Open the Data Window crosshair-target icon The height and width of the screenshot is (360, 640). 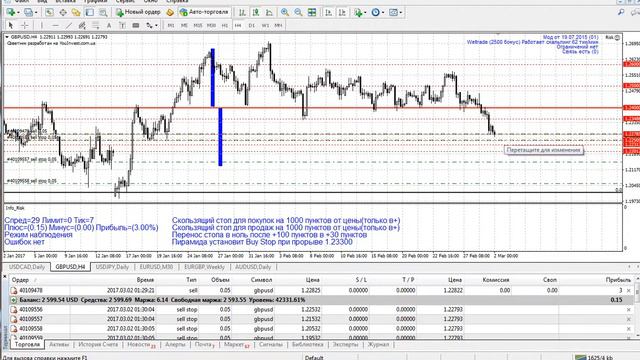pyautogui.click(x=63, y=12)
